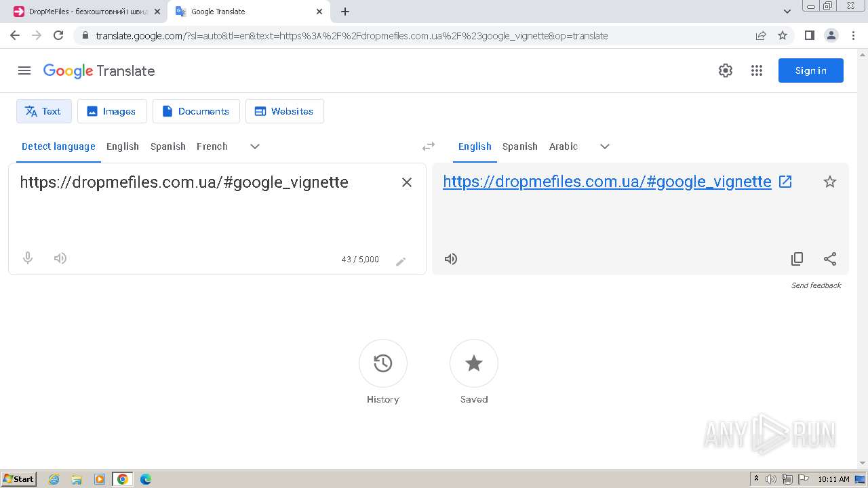The image size is (868, 488).
Task: Choose French as source language
Action: coord(212,146)
